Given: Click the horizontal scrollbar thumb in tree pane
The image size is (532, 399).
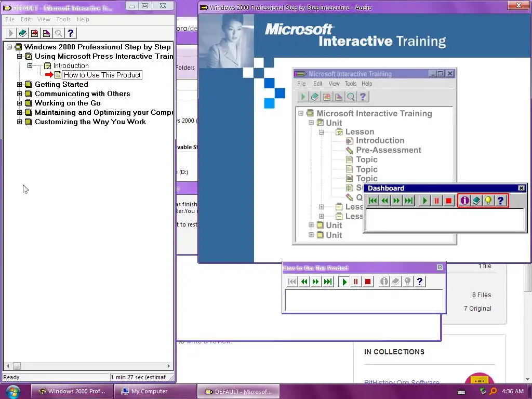Looking at the screenshot, I should point(17,366).
